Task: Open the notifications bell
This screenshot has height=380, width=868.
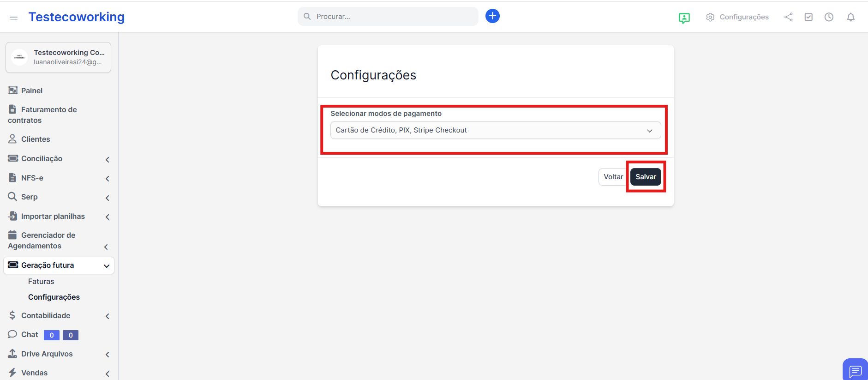Action: pyautogui.click(x=850, y=17)
